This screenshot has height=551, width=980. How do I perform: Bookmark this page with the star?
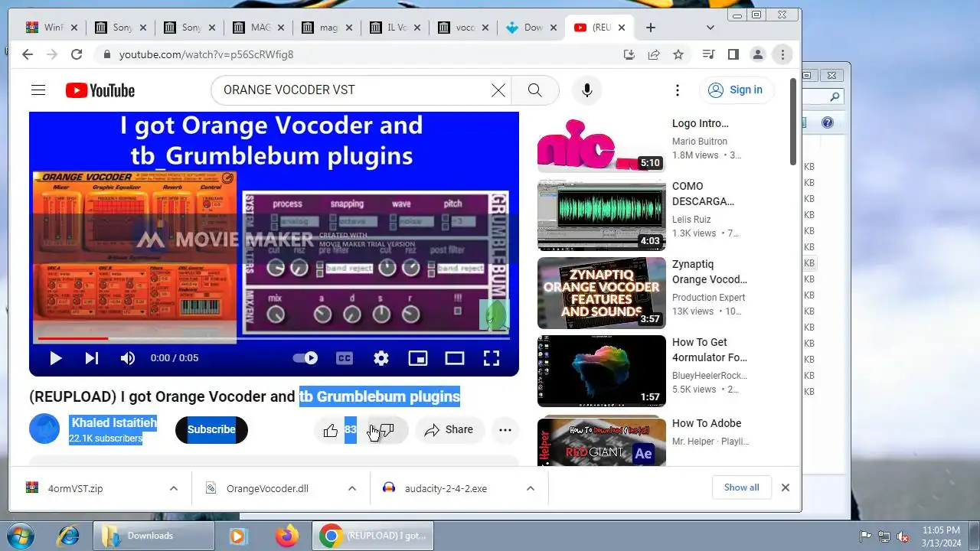678,54
